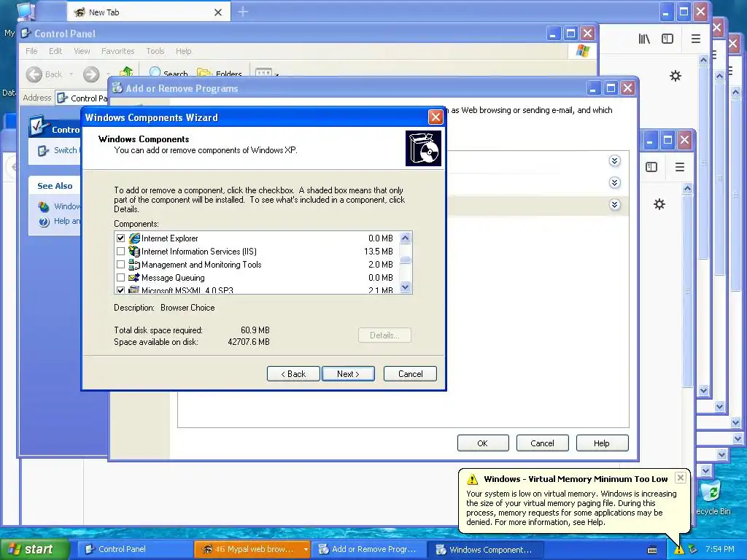The width and height of the screenshot is (747, 560).
Task: Expand the first chevron in Add or Remove Programs
Action: [x=614, y=161]
